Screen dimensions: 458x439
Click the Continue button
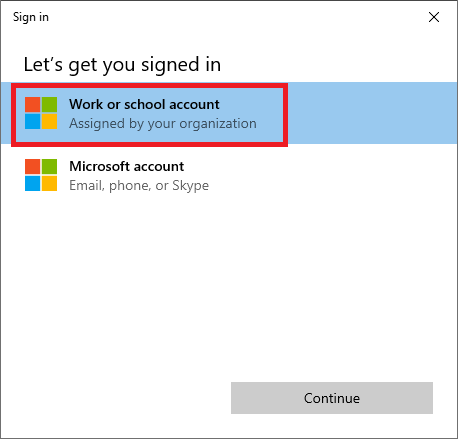tap(332, 398)
